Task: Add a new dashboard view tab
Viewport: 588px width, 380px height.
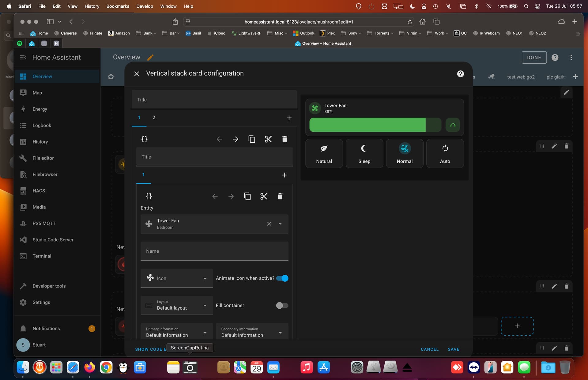Action: 575,77
